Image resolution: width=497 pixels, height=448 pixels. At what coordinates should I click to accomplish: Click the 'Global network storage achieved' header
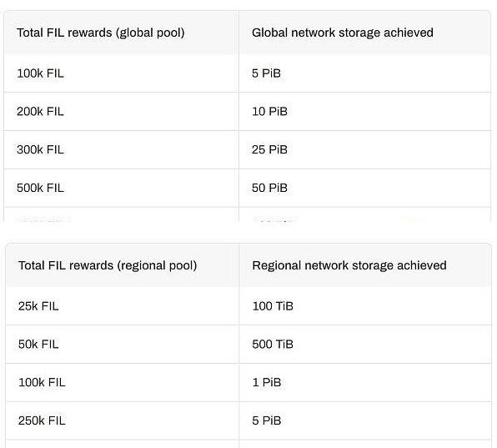(364, 33)
